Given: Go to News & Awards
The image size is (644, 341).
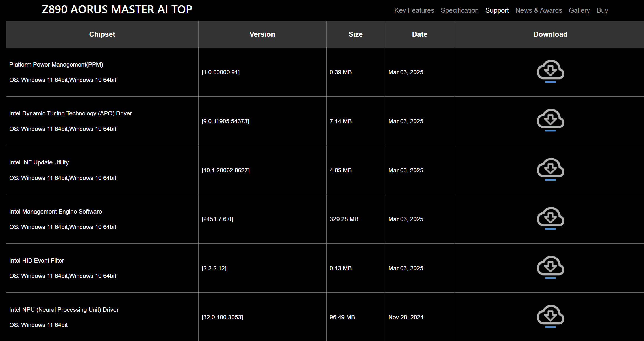Looking at the screenshot, I should 539,10.
